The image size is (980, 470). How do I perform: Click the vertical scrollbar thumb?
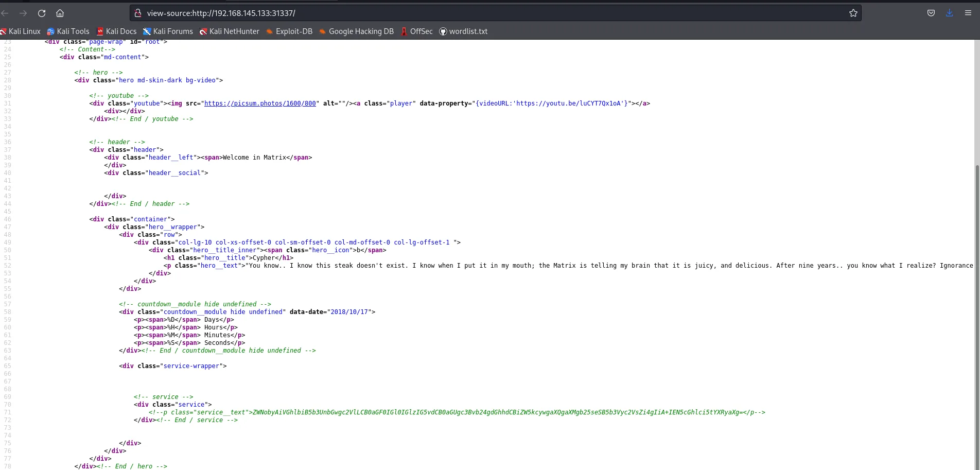[x=976, y=317]
